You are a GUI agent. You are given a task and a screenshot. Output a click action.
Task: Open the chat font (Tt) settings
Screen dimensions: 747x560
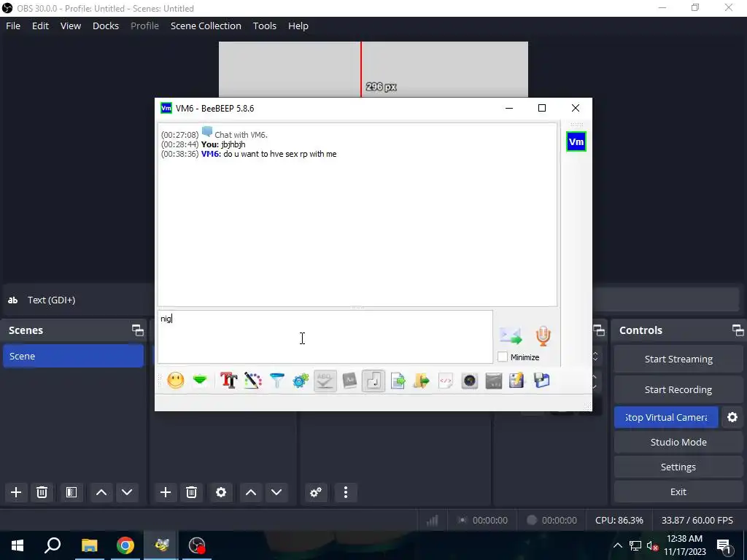(x=228, y=381)
